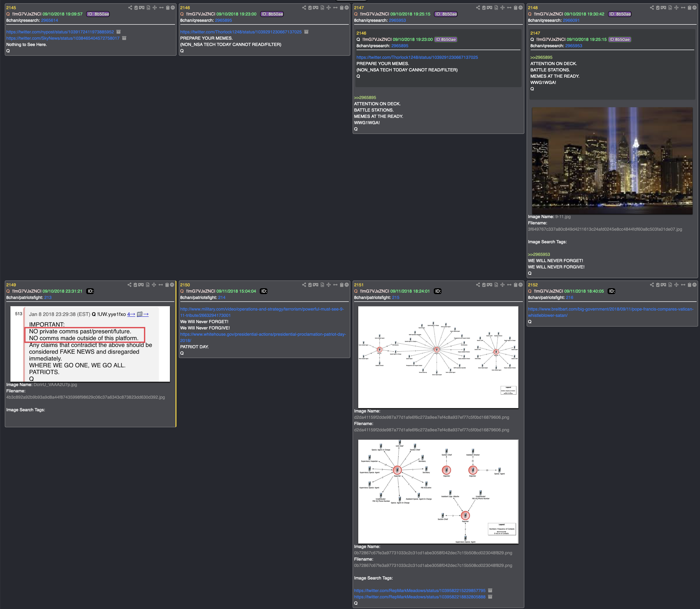Image resolution: width=700 pixels, height=609 pixels.
Task: Click the clipboard icon on post 2152
Action: point(690,285)
